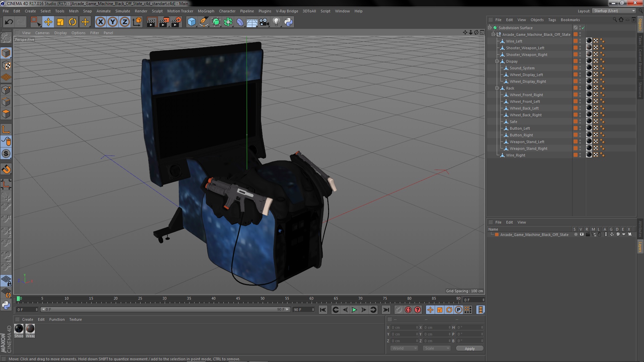This screenshot has width=644, height=362.
Task: Add a Camera object icon
Action: point(264,22)
